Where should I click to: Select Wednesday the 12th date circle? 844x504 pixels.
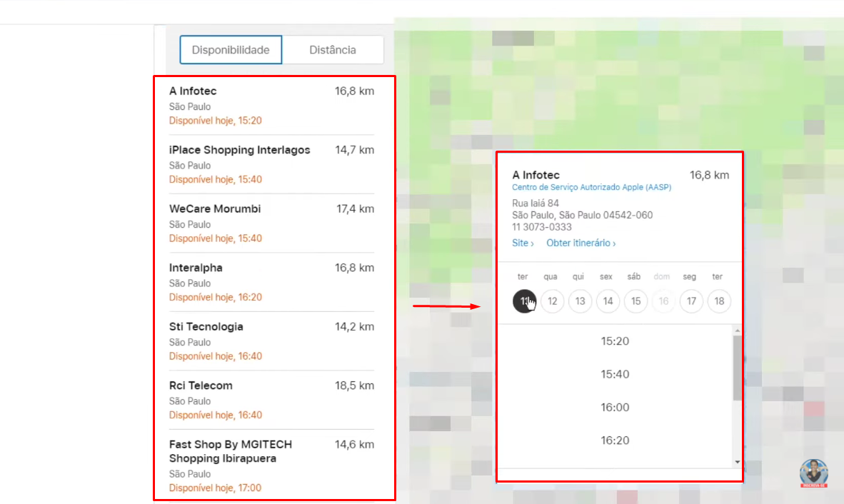tap(552, 301)
